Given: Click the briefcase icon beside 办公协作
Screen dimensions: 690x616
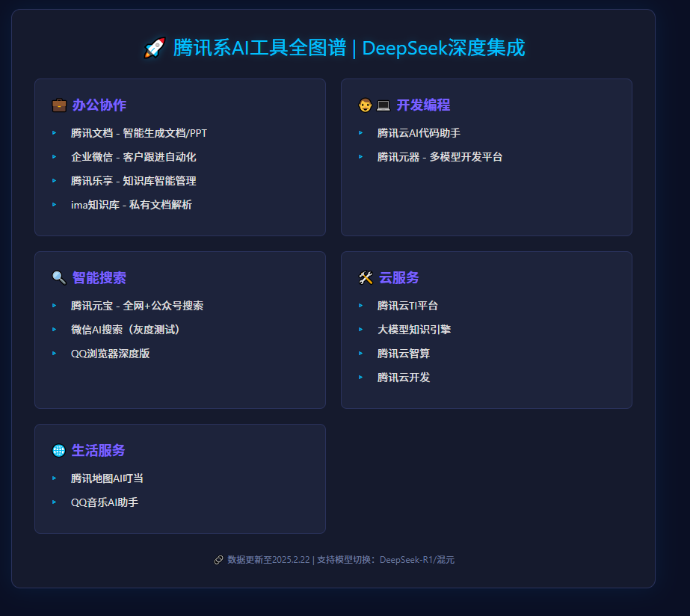Looking at the screenshot, I should click(x=59, y=105).
